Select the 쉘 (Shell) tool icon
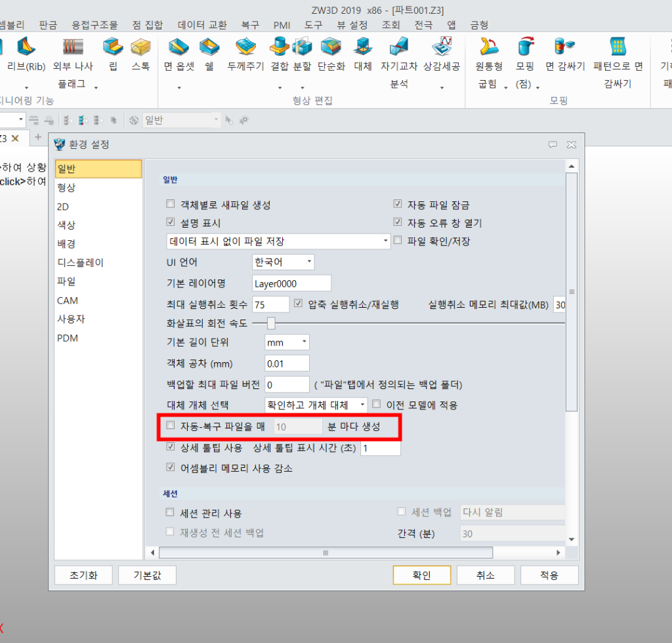The width and height of the screenshot is (672, 643). 209,47
